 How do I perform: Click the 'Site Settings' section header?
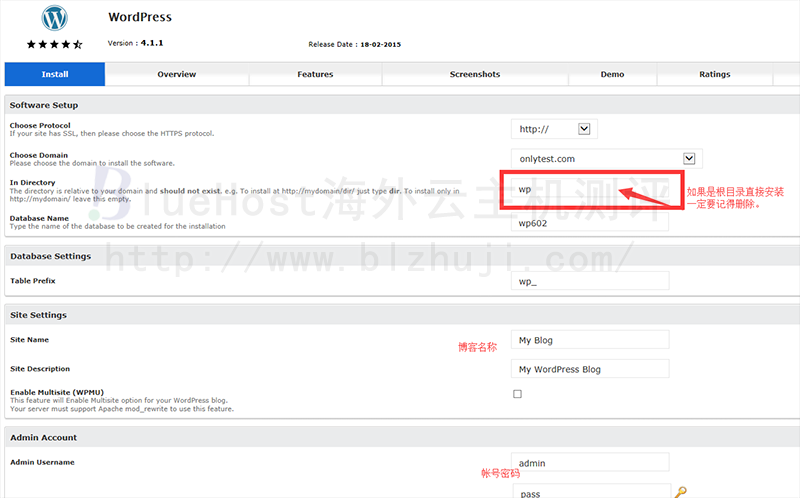pos(38,315)
